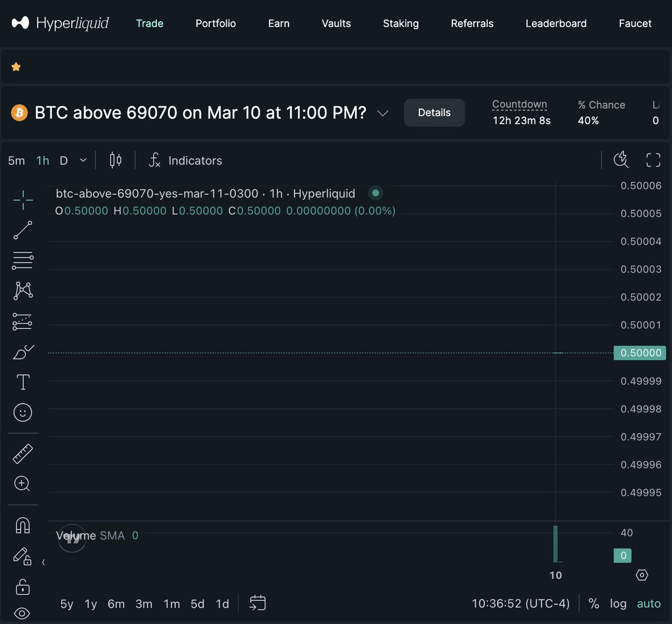Open the Leaderboard page

point(556,24)
